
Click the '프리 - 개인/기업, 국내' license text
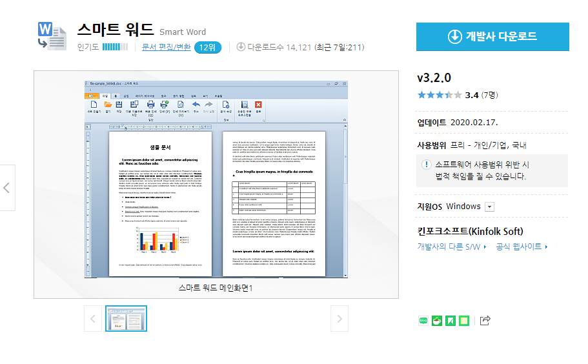488,145
